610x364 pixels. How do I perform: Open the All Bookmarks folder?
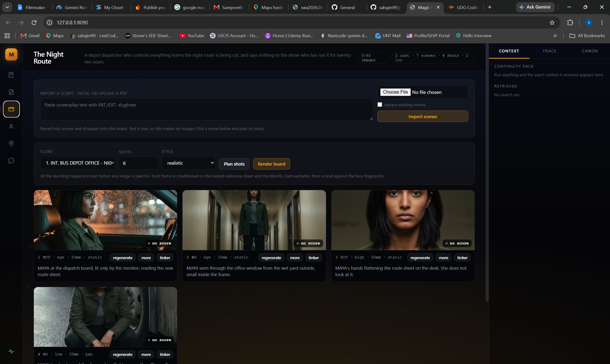tap(587, 36)
